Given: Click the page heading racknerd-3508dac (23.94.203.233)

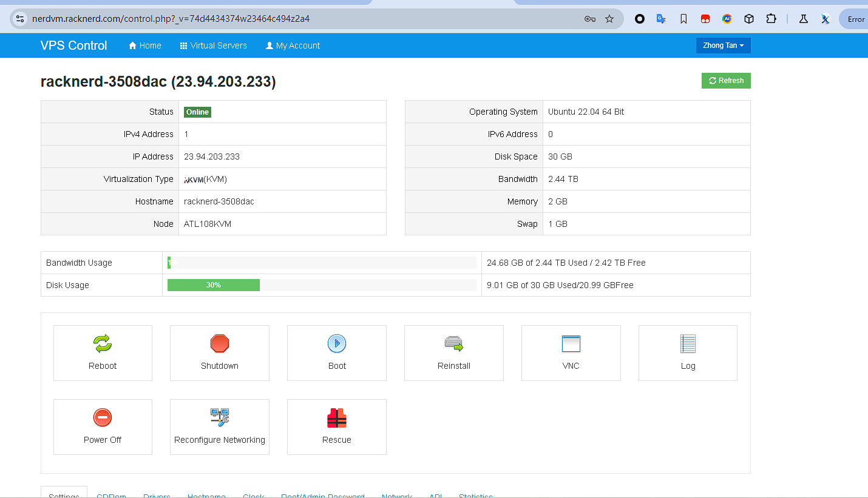Looking at the screenshot, I should [x=158, y=81].
